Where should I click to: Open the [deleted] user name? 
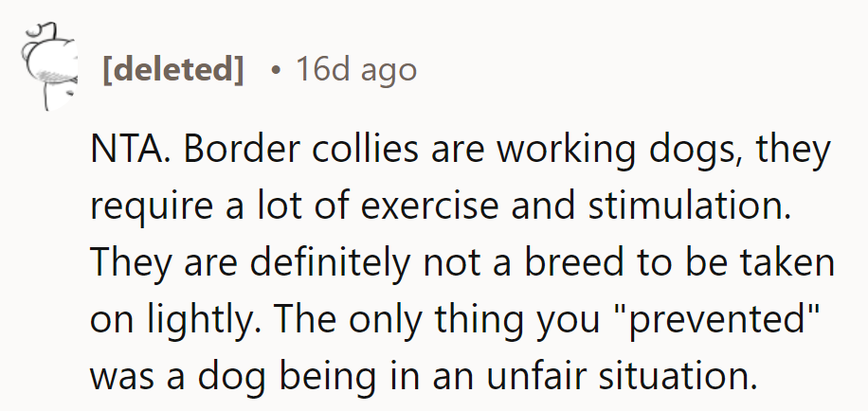tap(172, 70)
